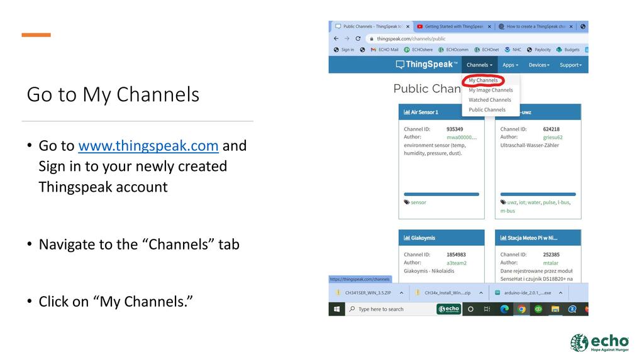Expand the Devices dropdown menu
Screen dimensions: 644x362
tap(539, 65)
